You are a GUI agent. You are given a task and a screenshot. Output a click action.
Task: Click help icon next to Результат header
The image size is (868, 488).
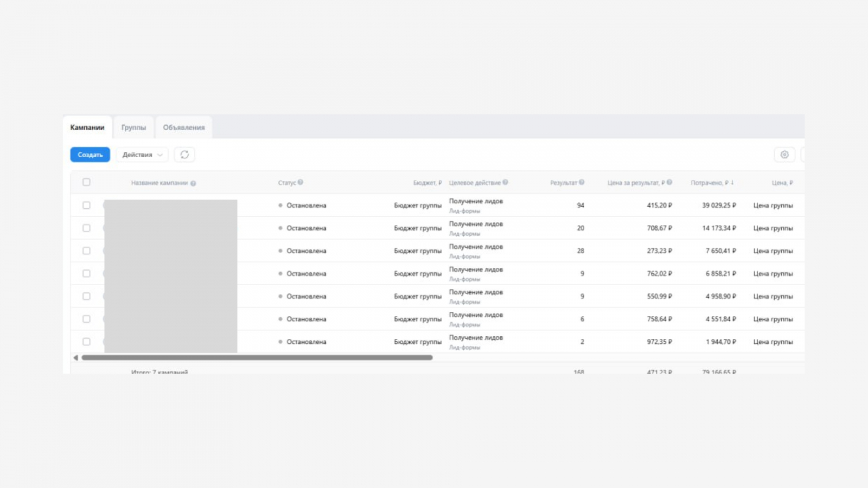[x=582, y=182]
